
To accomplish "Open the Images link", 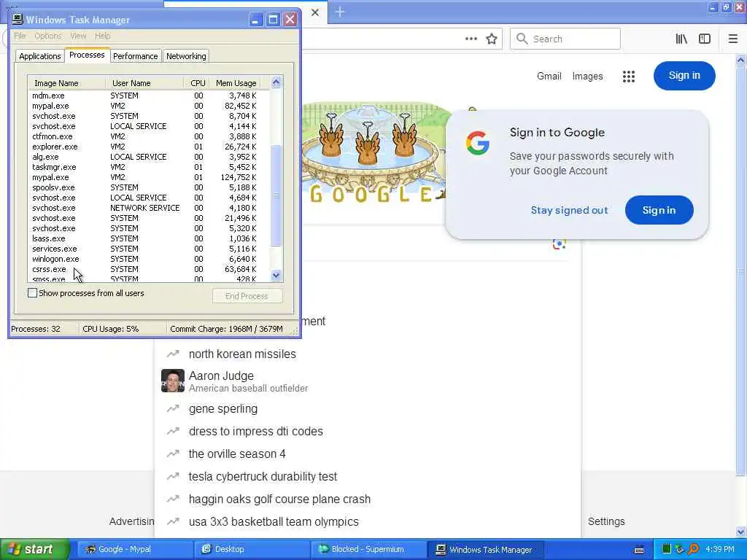I will pyautogui.click(x=587, y=76).
